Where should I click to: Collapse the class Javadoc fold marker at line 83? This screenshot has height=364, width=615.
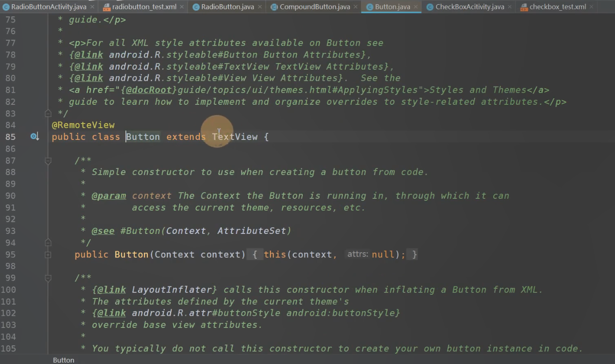48,113
